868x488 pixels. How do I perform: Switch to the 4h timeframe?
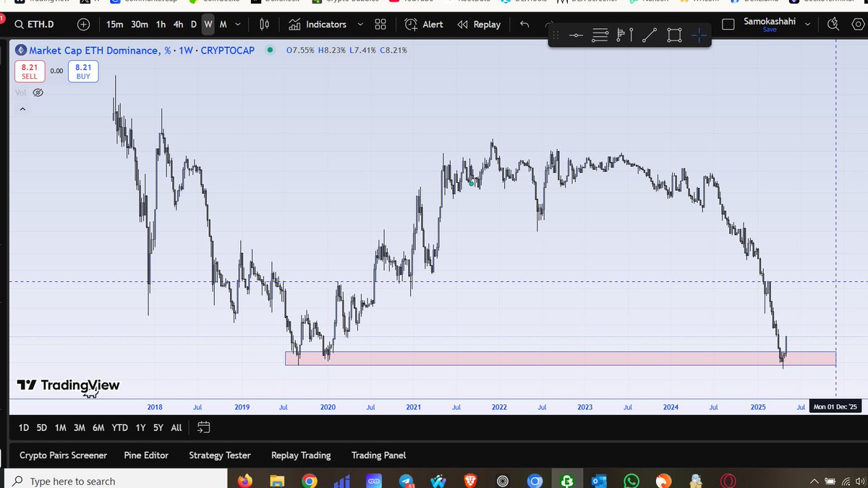click(178, 24)
